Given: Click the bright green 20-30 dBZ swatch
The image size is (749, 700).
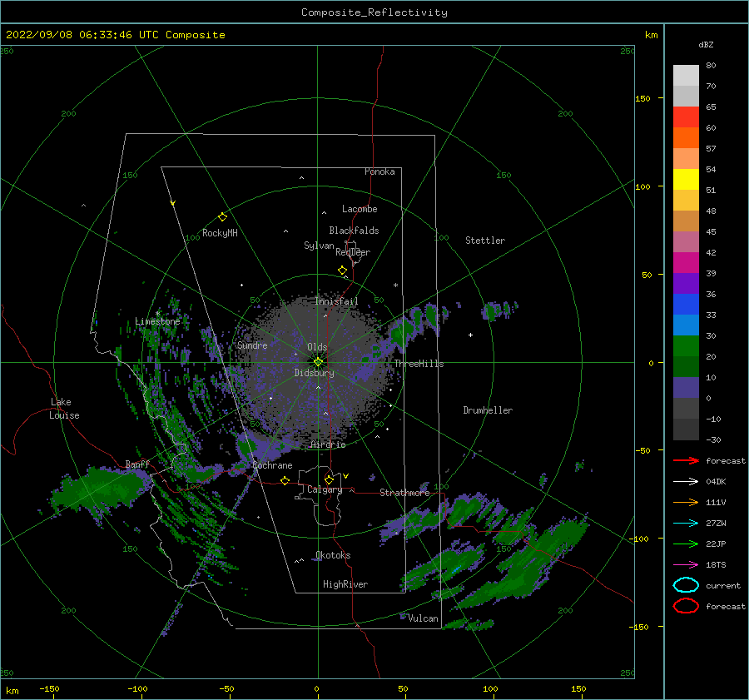Looking at the screenshot, I should [x=686, y=346].
